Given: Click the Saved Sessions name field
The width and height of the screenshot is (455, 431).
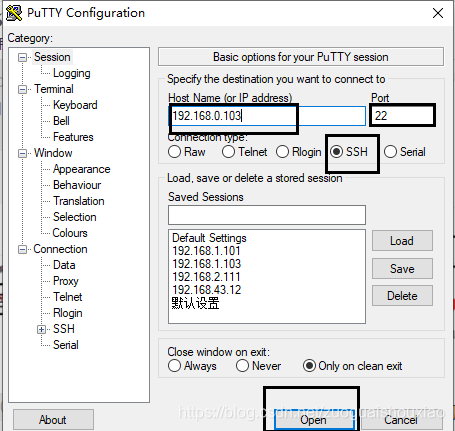Looking at the screenshot, I should [x=267, y=215].
